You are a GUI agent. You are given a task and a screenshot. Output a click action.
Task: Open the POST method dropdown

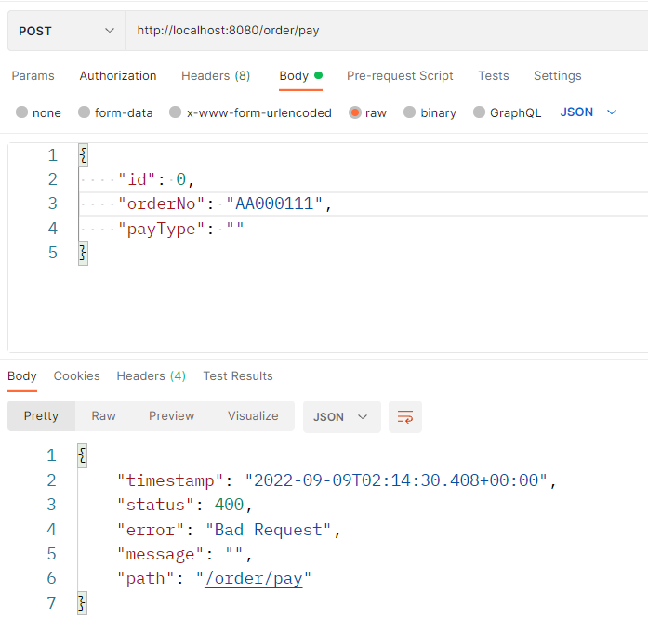point(65,31)
